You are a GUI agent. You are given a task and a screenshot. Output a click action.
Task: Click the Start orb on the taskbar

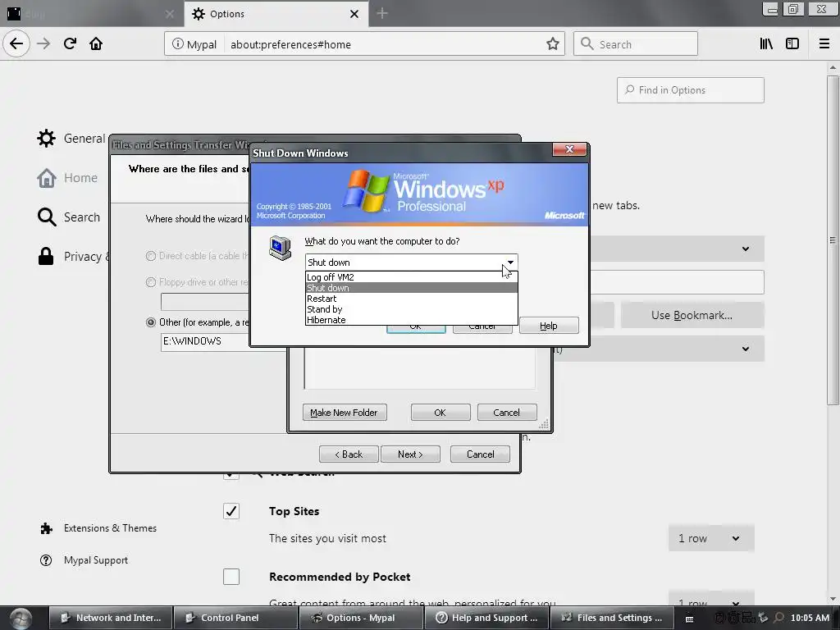click(21, 619)
